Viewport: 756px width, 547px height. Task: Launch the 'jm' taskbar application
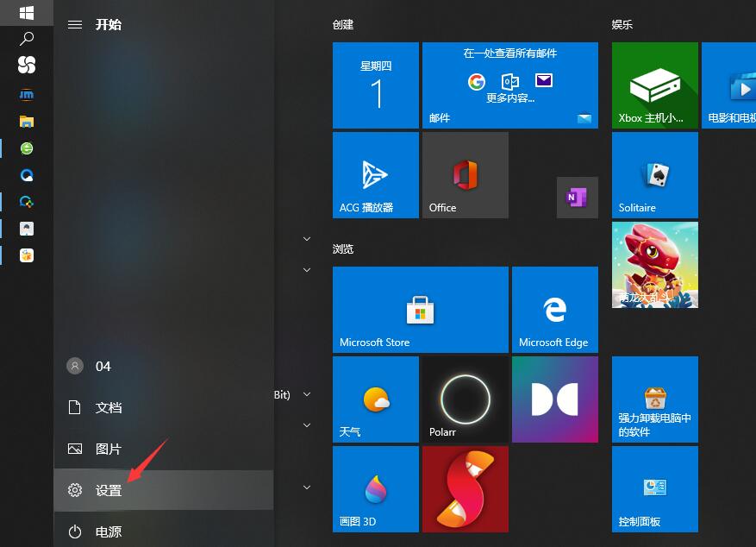pyautogui.click(x=27, y=95)
